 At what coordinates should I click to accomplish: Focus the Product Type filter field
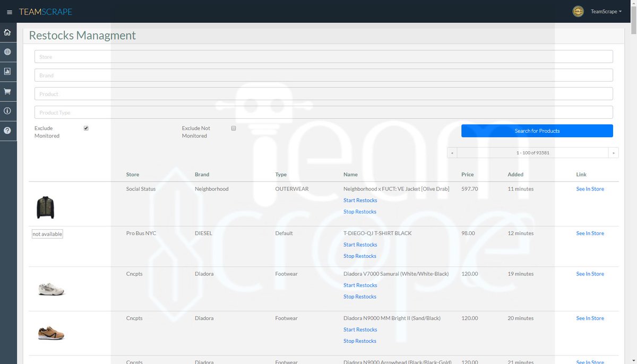click(x=324, y=112)
